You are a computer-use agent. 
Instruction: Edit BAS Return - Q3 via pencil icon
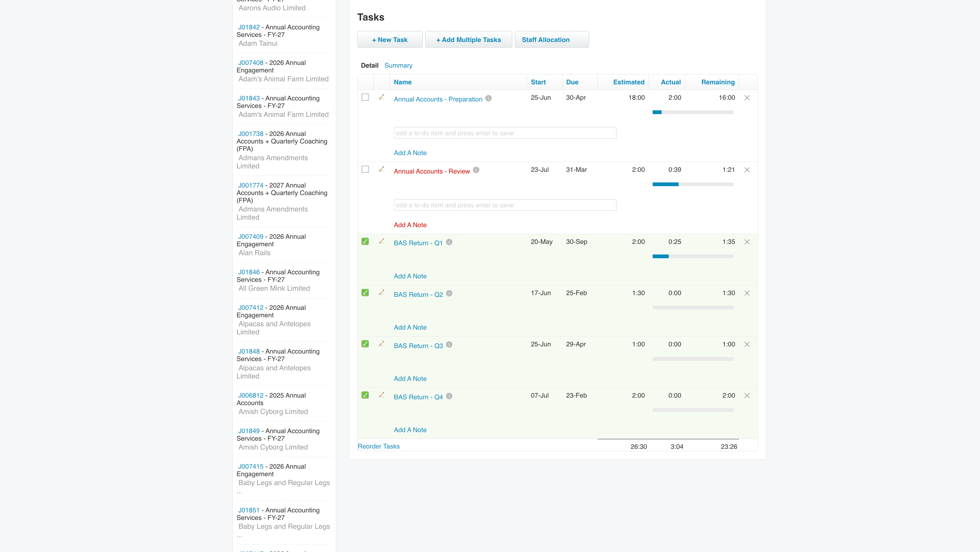(382, 344)
